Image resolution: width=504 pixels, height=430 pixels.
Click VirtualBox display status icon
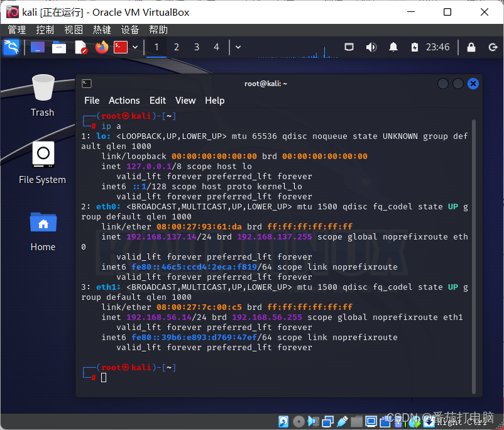371,421
